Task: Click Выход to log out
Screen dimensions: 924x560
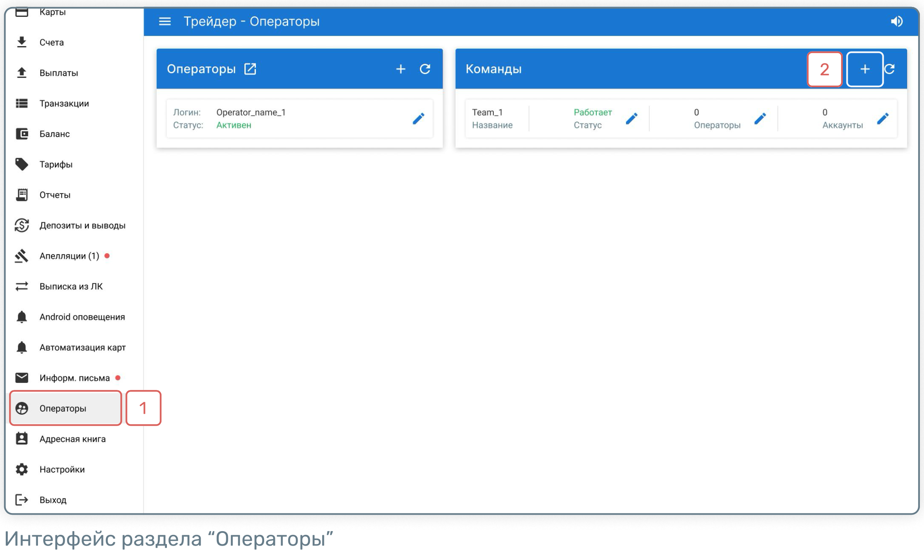Action: click(x=53, y=500)
